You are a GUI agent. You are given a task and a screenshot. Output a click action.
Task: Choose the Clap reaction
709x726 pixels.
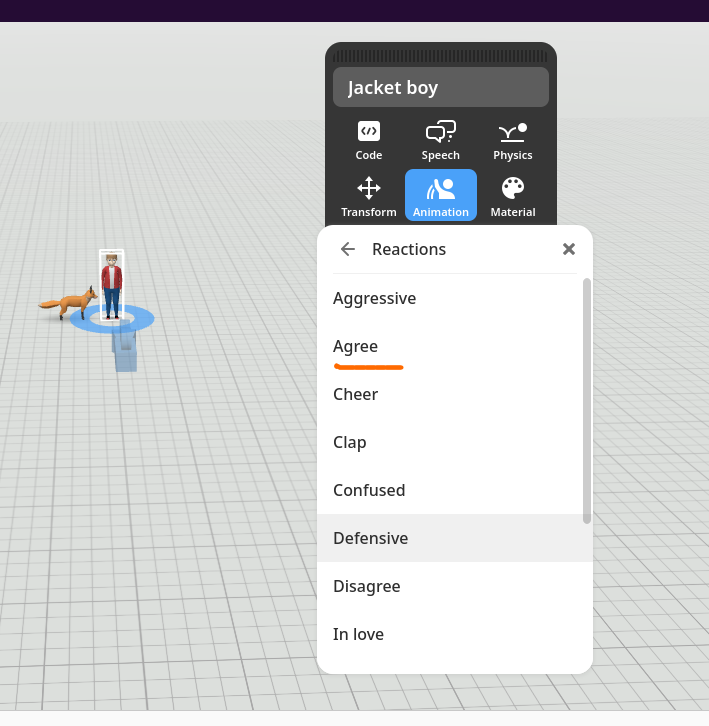pos(455,442)
